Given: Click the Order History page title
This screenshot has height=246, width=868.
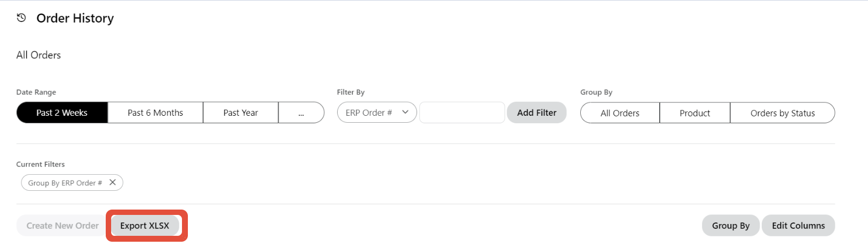Looking at the screenshot, I should [x=75, y=18].
